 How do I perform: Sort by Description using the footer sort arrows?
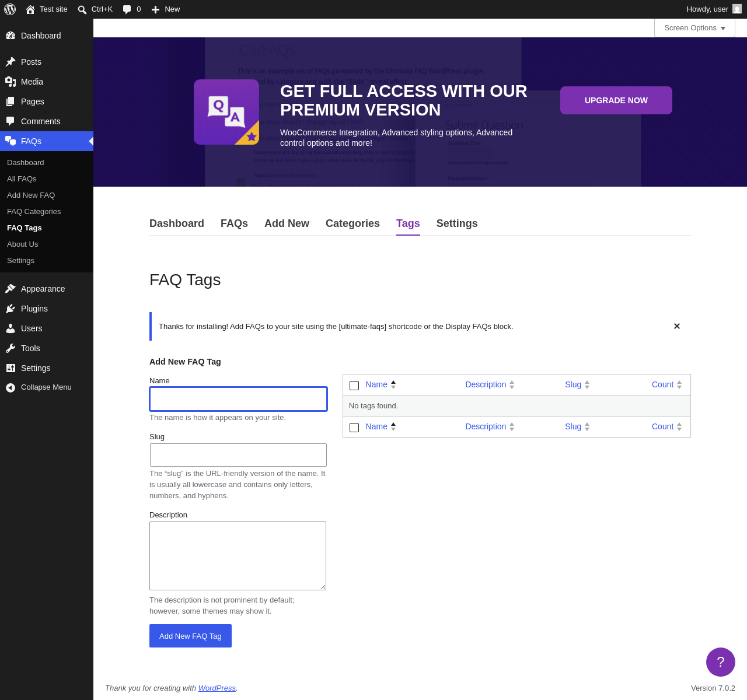512,427
